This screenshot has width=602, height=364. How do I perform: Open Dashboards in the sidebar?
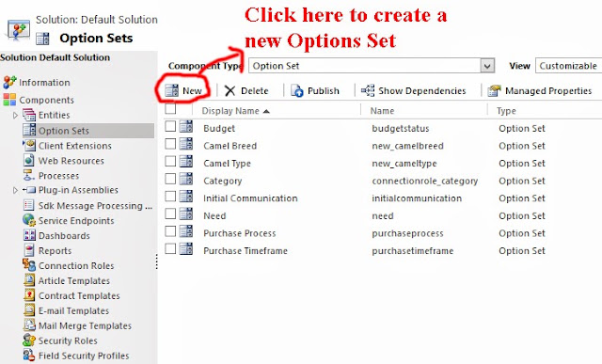64,235
